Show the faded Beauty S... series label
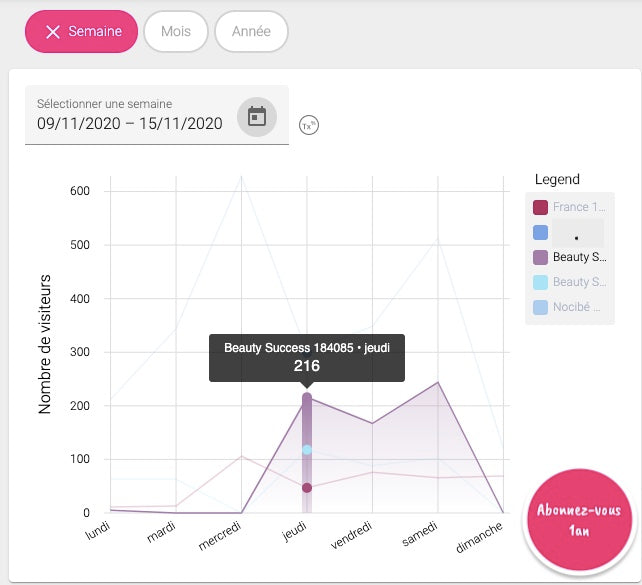Screen dimensions: 642x585 [x=579, y=282]
